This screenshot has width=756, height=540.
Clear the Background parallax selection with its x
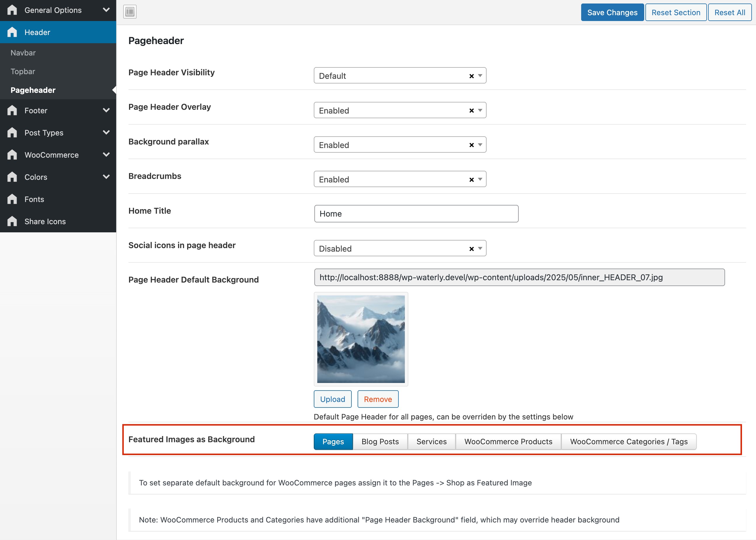pyautogui.click(x=471, y=145)
